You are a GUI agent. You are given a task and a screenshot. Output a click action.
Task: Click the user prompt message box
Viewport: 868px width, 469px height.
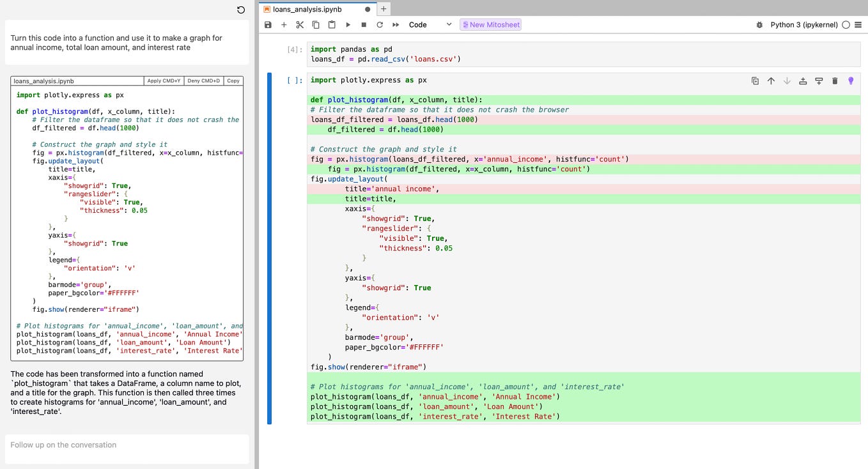[127, 42]
